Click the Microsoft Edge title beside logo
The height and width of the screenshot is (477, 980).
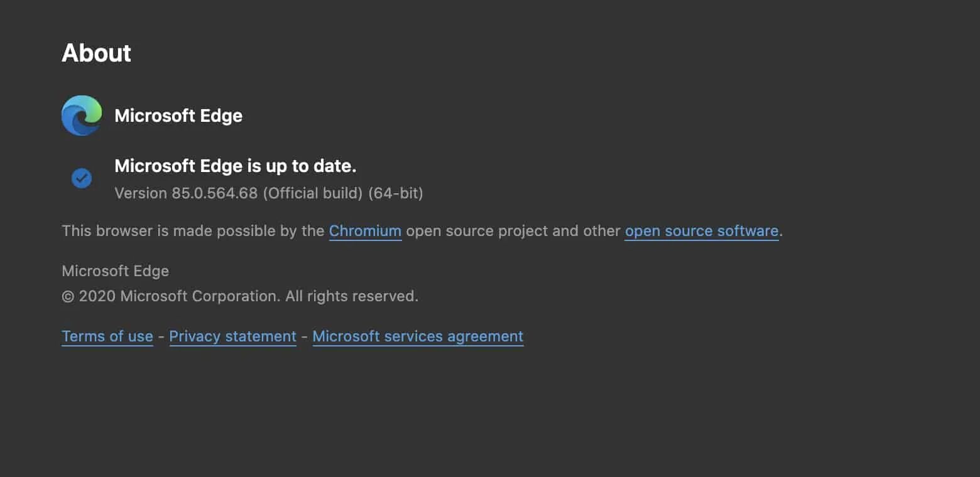(x=178, y=115)
